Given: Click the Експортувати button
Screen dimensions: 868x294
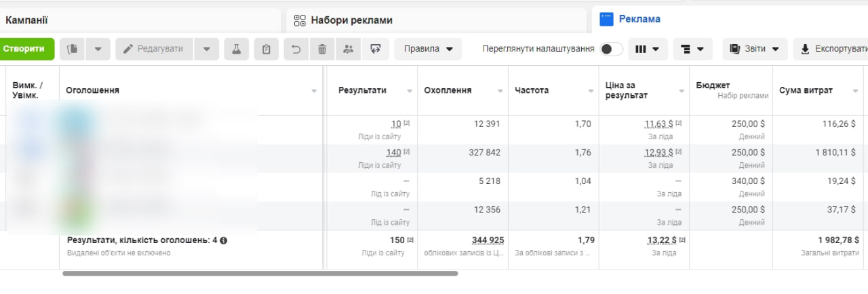Looking at the screenshot, I should point(833,49).
